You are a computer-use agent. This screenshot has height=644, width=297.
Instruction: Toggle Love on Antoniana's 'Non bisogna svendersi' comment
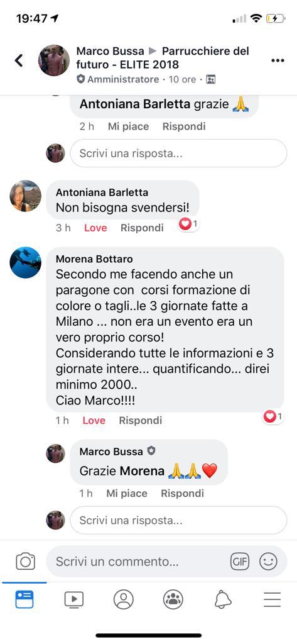[x=95, y=228]
